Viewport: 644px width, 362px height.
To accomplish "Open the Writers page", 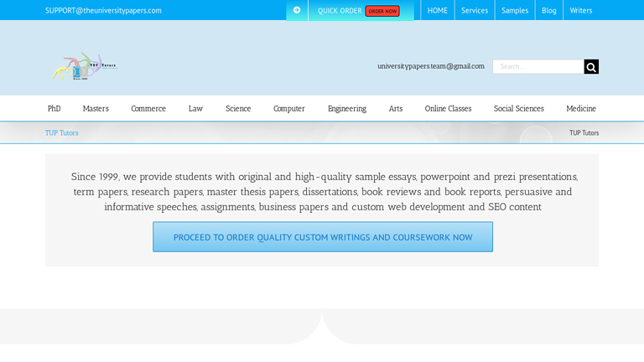I will pos(580,11).
